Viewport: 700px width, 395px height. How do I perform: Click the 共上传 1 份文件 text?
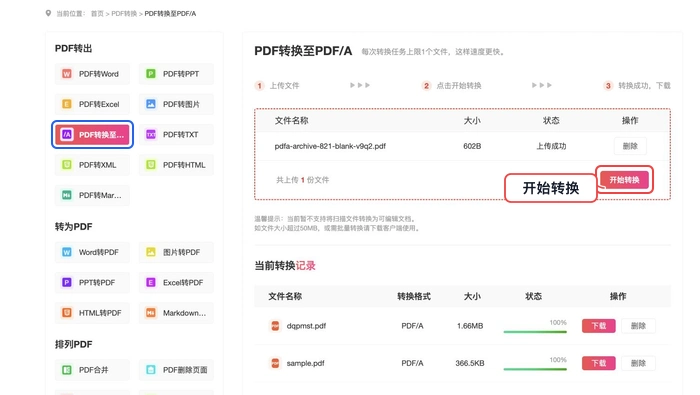click(303, 180)
